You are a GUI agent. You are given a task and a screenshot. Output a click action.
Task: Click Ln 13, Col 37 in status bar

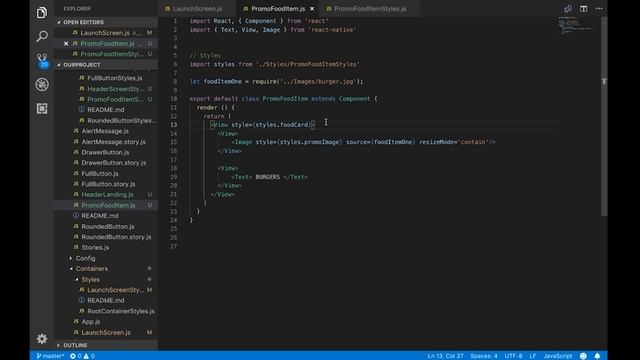pos(445,356)
